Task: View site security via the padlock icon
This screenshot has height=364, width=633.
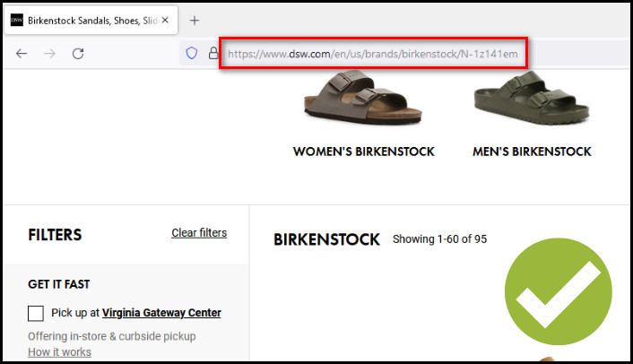Action: [x=213, y=53]
